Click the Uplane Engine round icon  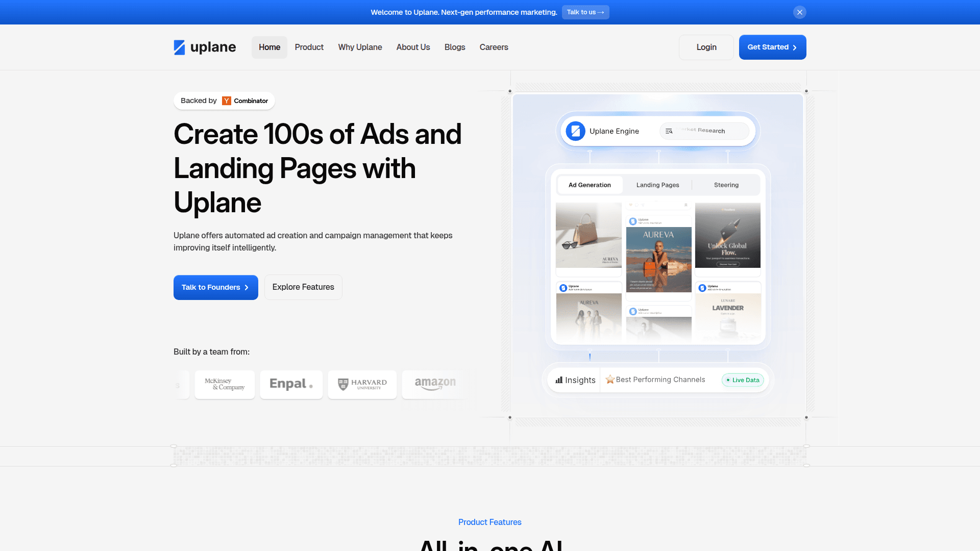tap(575, 131)
